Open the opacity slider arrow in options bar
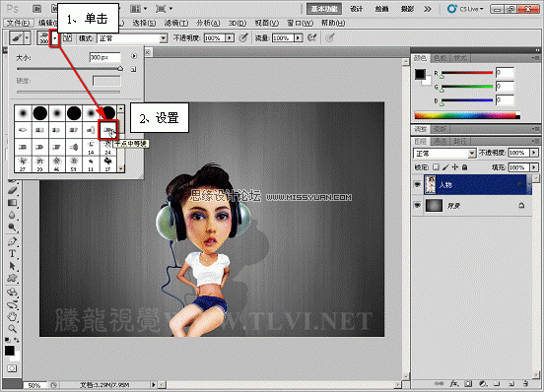Screen dimensions: 544x392 pyautogui.click(x=230, y=37)
